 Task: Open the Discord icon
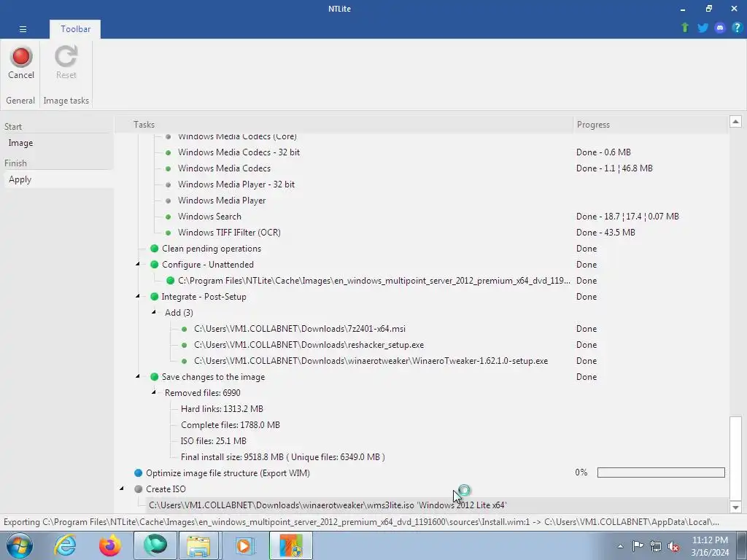pos(720,28)
